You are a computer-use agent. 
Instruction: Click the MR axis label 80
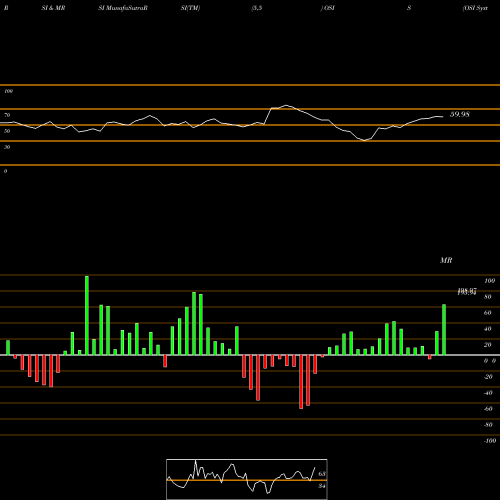488,297
